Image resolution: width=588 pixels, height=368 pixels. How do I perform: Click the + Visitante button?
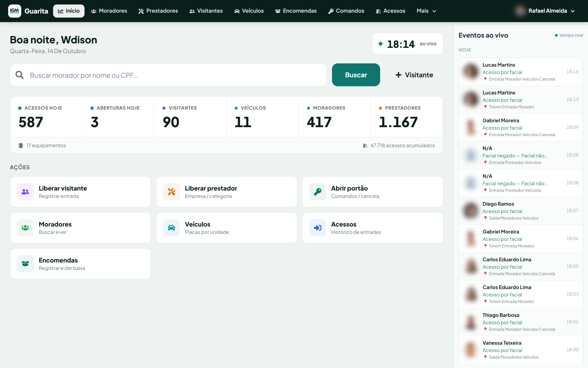pos(414,75)
